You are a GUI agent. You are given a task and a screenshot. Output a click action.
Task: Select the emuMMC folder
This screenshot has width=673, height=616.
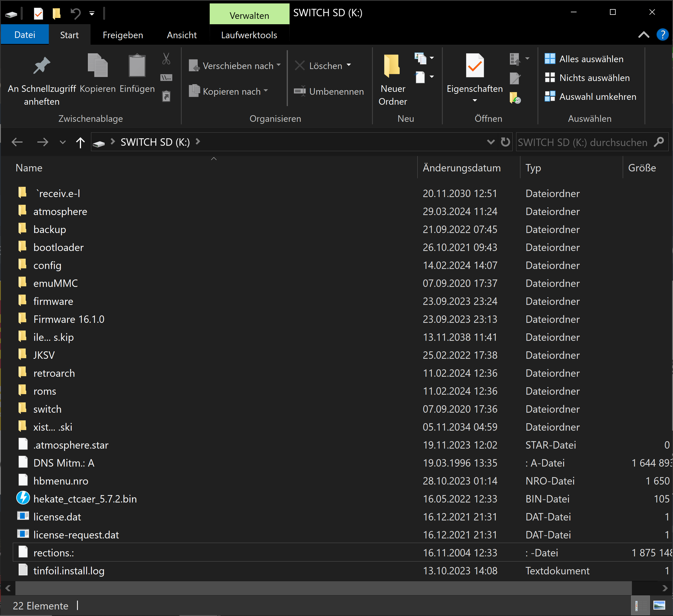[x=55, y=283]
